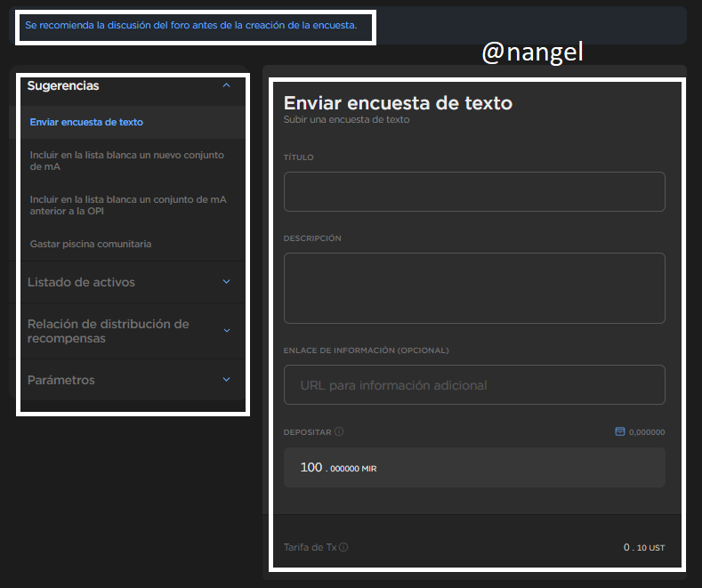Click the 0.10 UST fee value
The width and height of the screenshot is (702, 588).
644,547
